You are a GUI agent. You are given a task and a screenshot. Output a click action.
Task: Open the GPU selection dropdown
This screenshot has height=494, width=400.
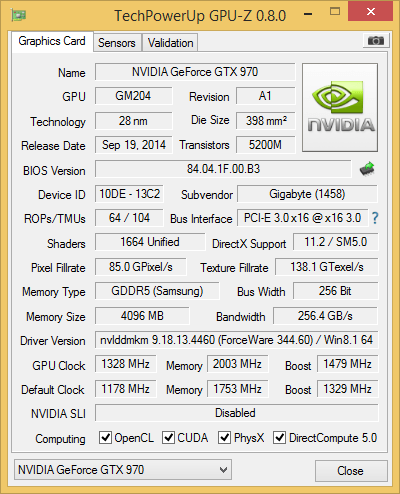tap(123, 470)
